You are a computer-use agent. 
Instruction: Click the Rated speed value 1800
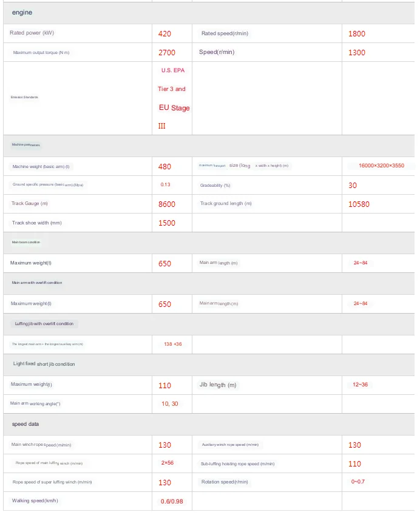(357, 34)
